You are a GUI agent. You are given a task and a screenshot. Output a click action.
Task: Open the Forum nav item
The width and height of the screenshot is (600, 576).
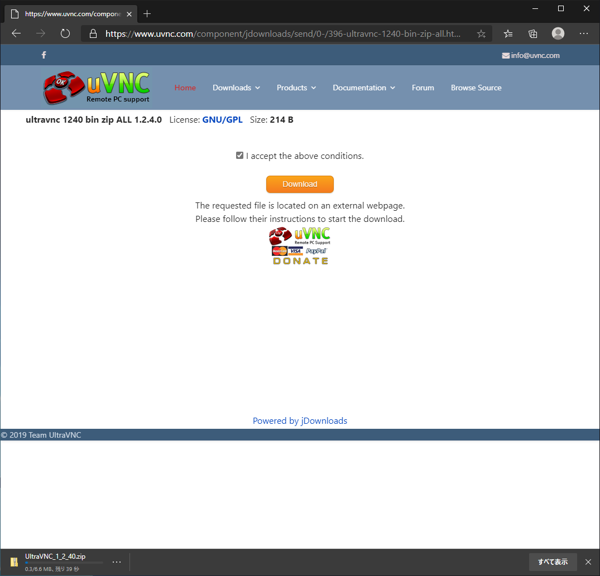pos(423,88)
